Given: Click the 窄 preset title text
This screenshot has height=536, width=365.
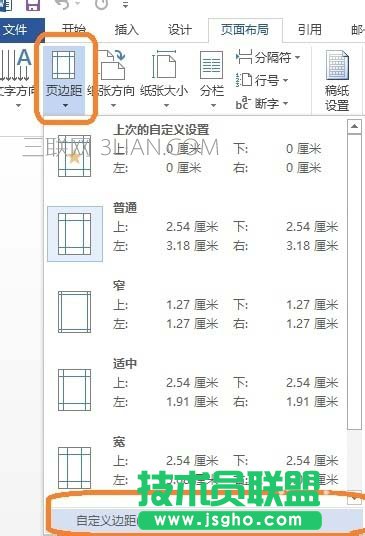Looking at the screenshot, I should [x=119, y=285].
